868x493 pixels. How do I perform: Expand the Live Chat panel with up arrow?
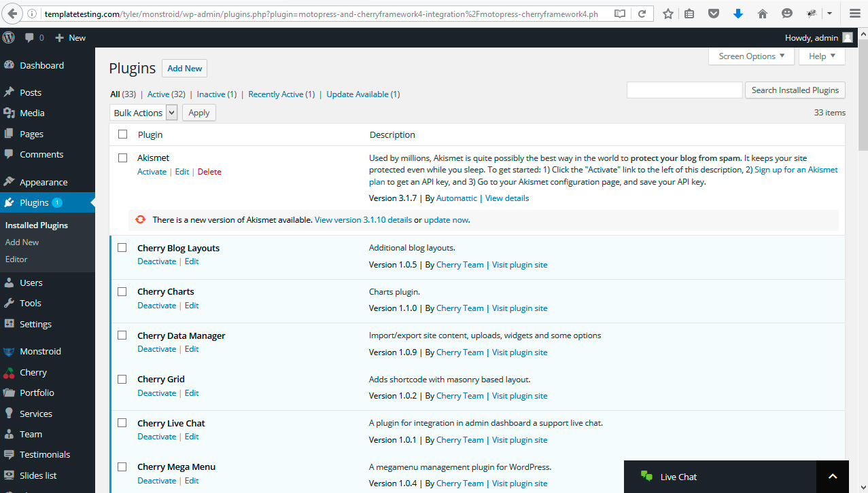click(x=833, y=477)
